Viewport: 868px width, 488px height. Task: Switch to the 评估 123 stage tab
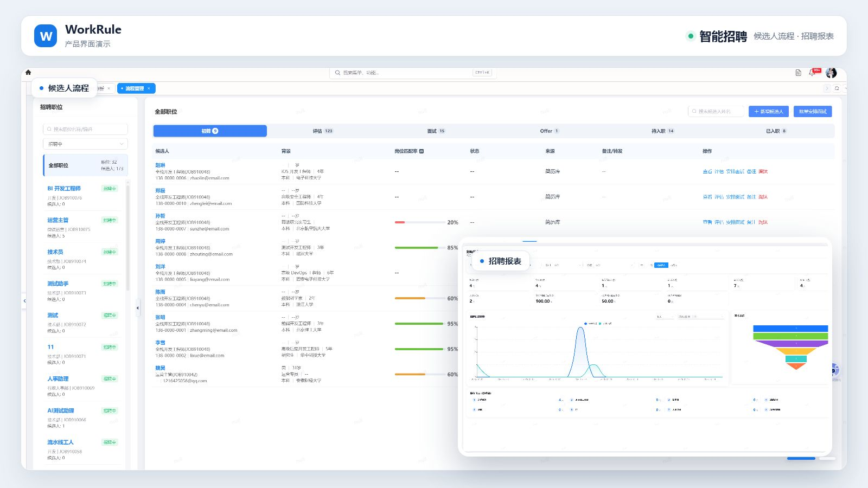tap(323, 131)
